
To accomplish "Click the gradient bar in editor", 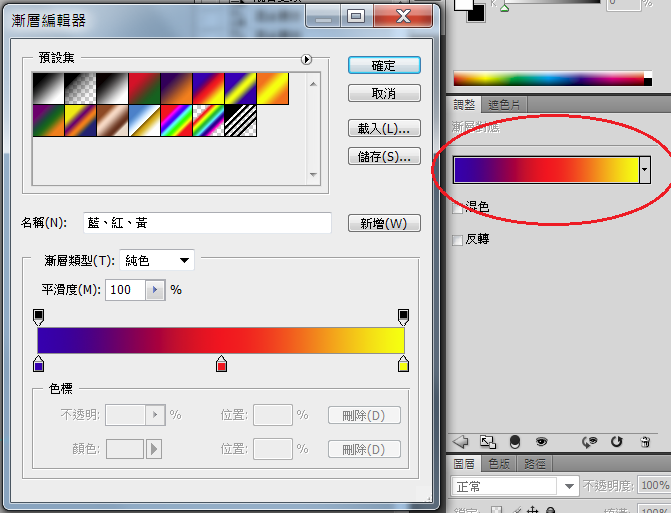I will (x=221, y=341).
